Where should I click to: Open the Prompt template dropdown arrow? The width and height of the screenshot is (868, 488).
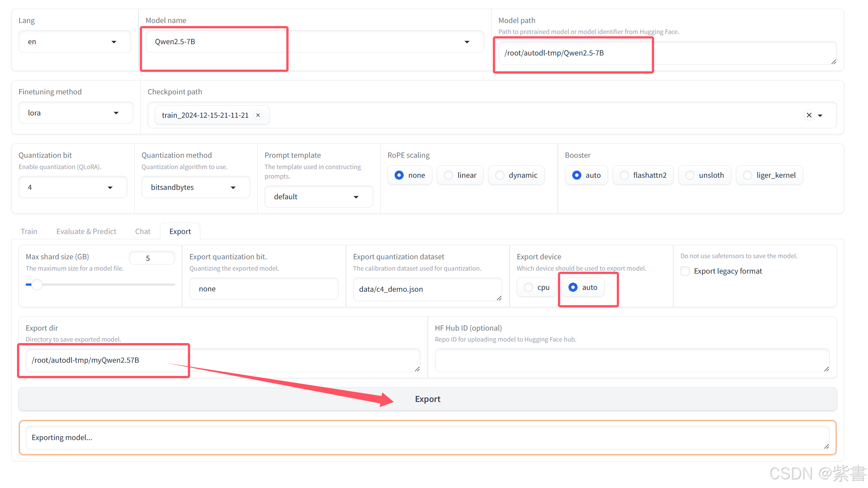point(356,197)
